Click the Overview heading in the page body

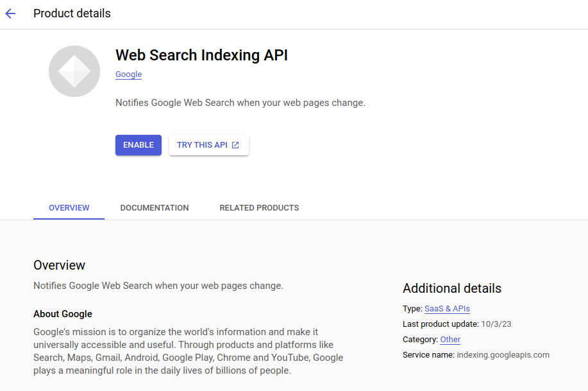tap(59, 265)
